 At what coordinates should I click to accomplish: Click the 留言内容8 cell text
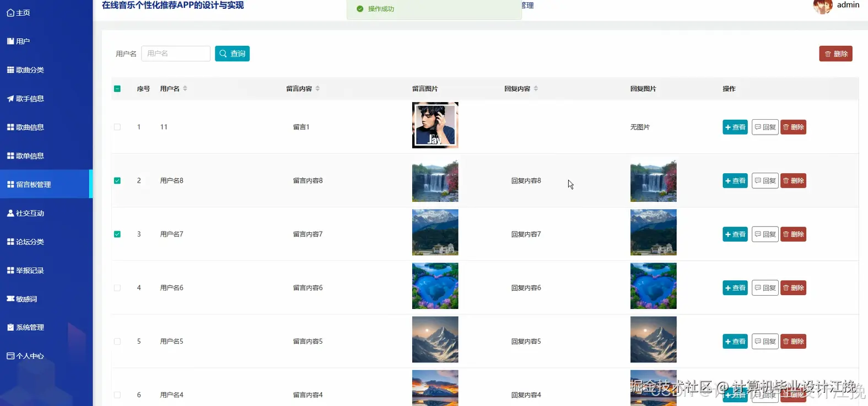tap(308, 180)
